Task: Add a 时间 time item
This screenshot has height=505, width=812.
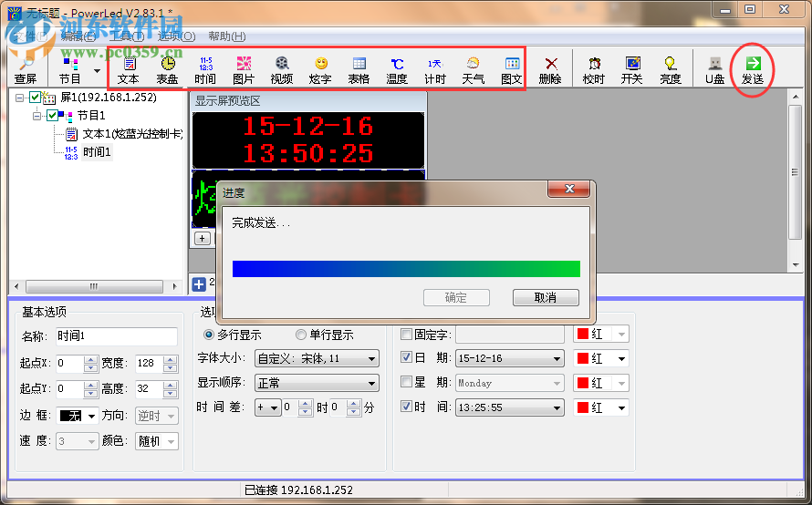Action: 205,70
